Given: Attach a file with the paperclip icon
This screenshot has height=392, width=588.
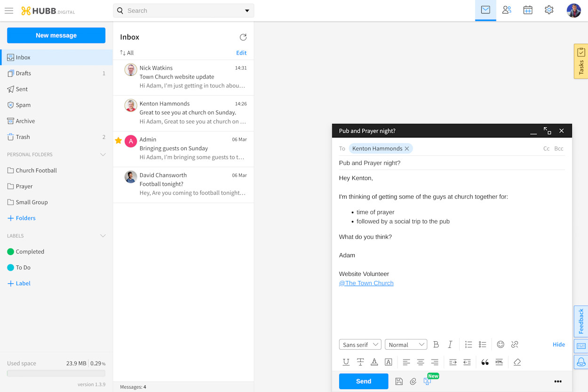Looking at the screenshot, I should click(x=413, y=381).
